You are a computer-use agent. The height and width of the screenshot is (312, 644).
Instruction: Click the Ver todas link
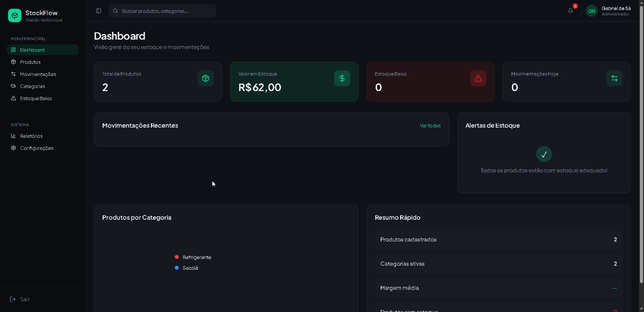430,126
